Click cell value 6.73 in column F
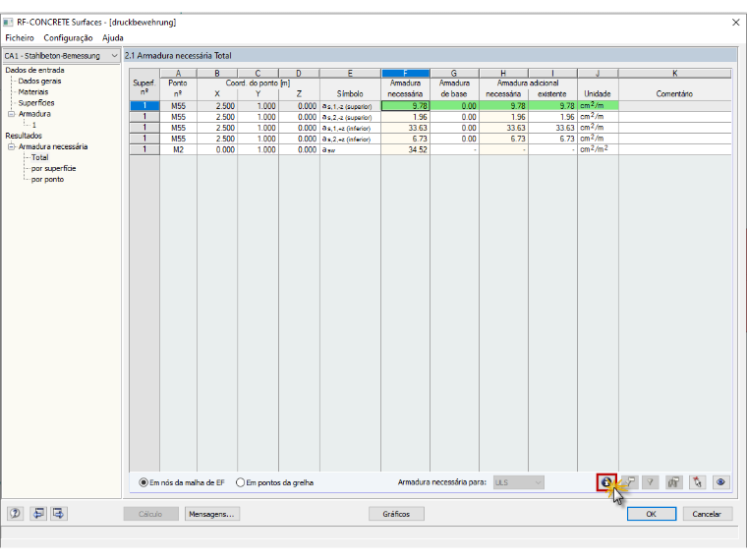 click(405, 140)
